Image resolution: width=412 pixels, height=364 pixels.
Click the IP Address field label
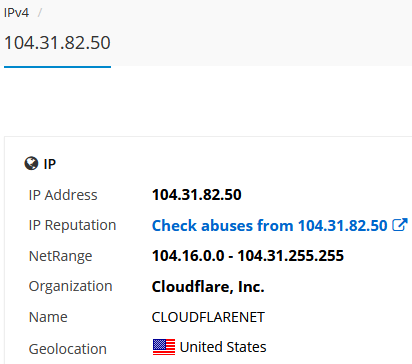click(63, 195)
